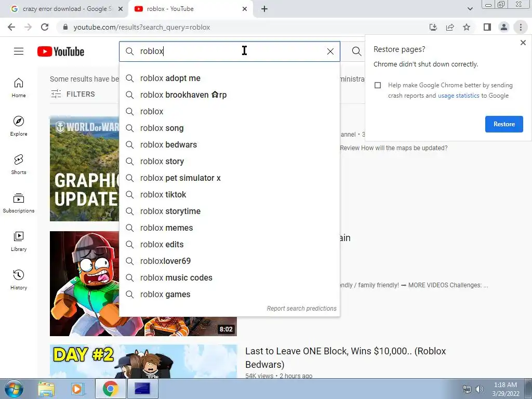Close the 'crazy error download' tab
The width and height of the screenshot is (532, 399).
pos(121,9)
